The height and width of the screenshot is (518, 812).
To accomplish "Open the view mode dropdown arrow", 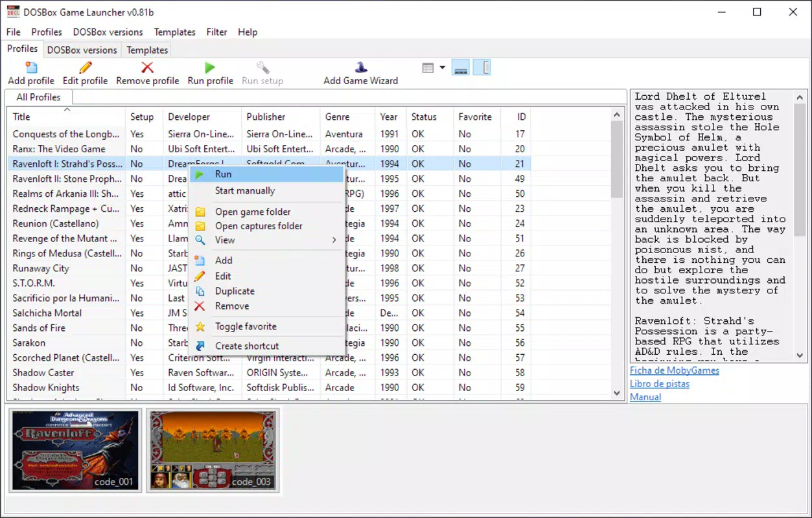I will tap(443, 67).
